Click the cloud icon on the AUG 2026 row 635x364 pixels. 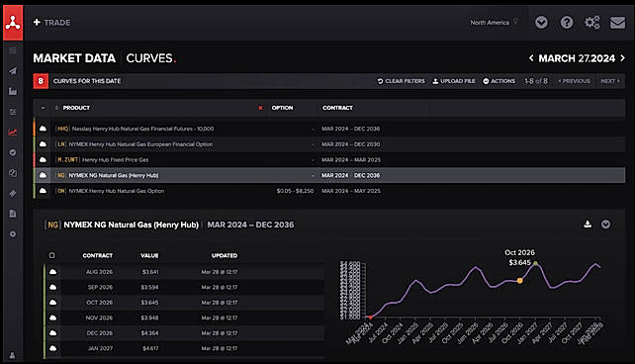53,272
